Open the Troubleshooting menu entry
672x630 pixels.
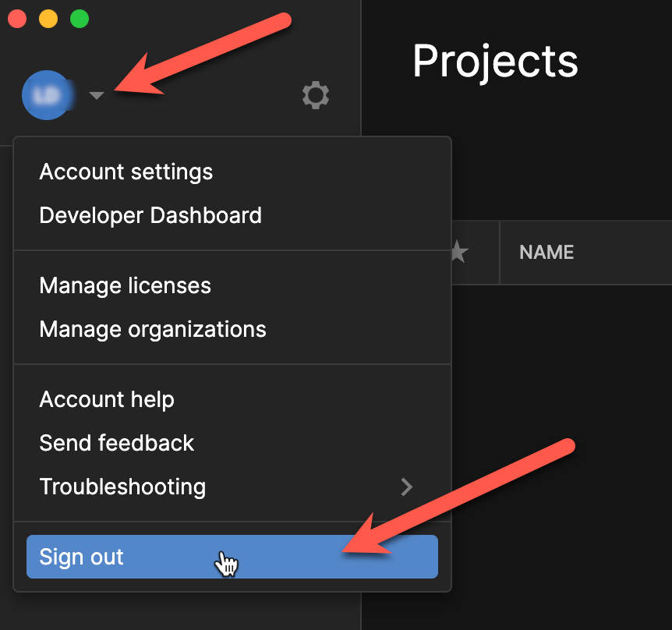click(122, 487)
